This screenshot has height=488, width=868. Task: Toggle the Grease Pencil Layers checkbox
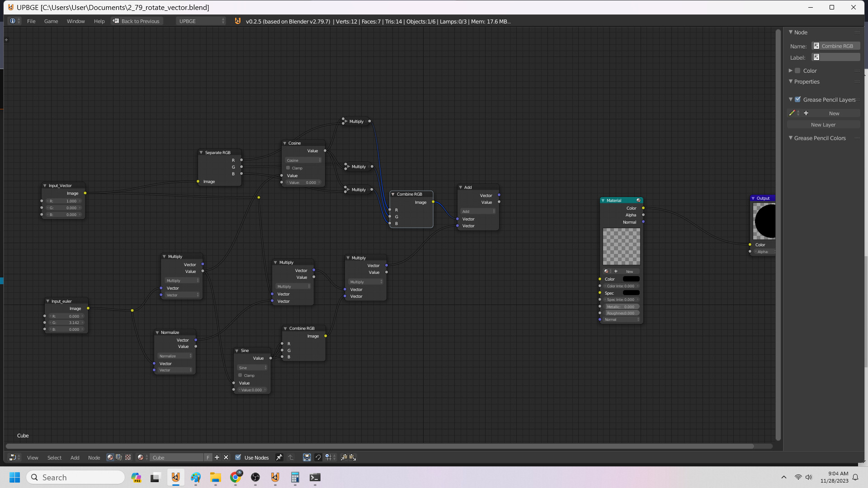coord(798,99)
